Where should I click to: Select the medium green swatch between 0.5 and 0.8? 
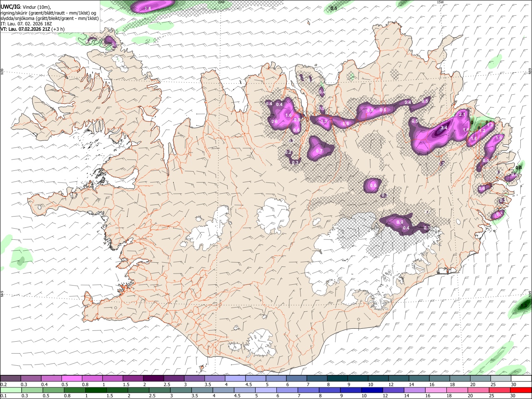tap(53, 390)
